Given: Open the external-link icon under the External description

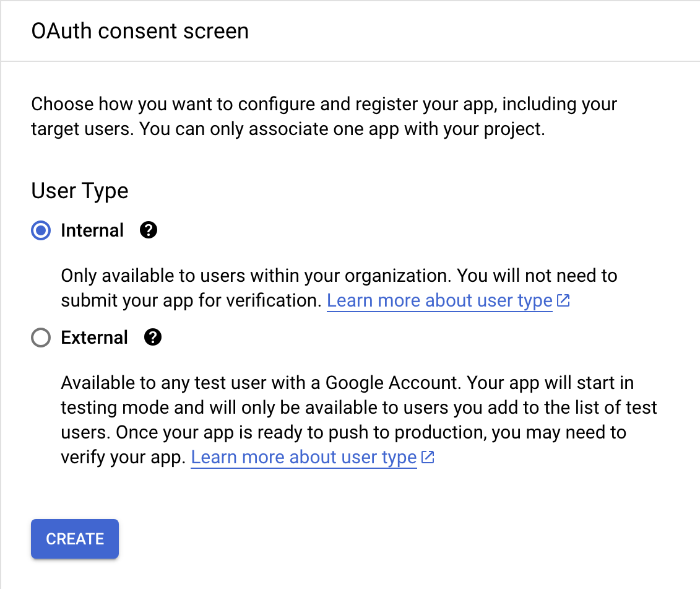Looking at the screenshot, I should [428, 458].
